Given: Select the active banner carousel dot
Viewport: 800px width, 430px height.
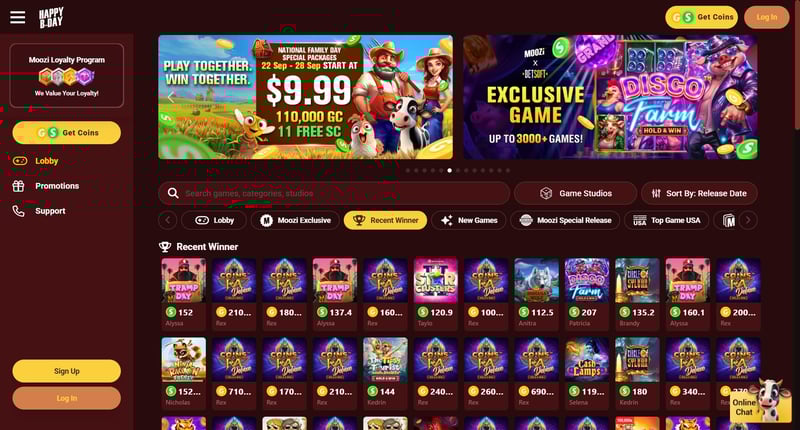Looking at the screenshot, I should (x=449, y=170).
